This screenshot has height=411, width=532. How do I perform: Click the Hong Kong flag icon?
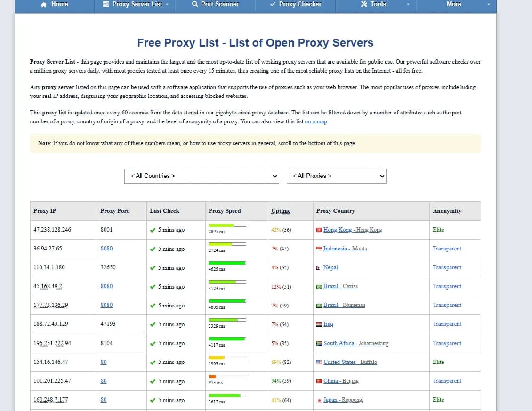coord(319,230)
